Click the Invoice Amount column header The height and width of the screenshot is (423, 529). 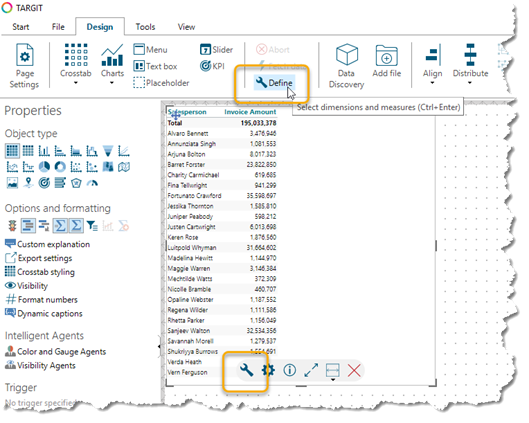point(250,112)
